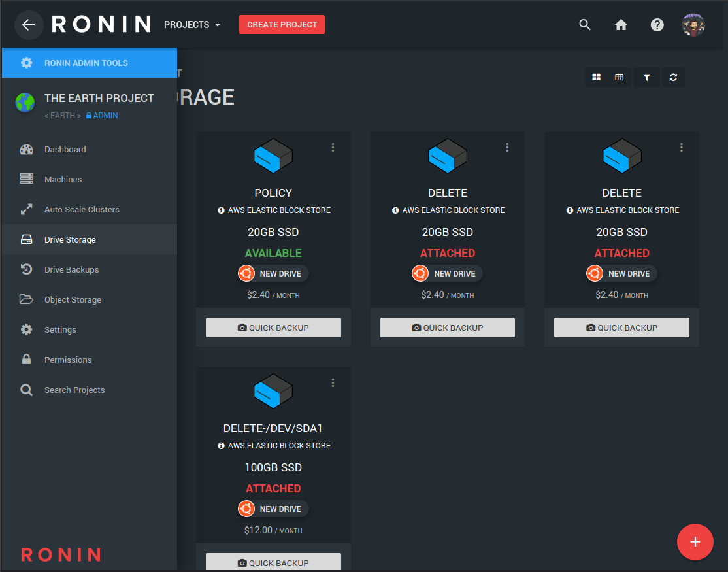Open options menu for rightmost DELETE drive
This screenshot has width=728, height=572.
681,147
